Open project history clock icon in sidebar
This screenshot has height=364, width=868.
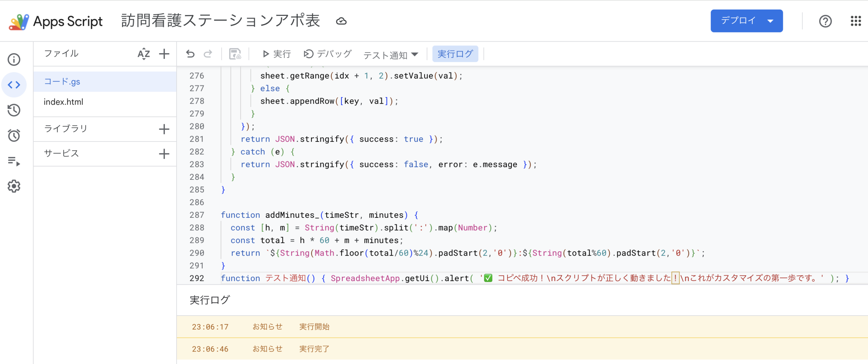point(14,110)
